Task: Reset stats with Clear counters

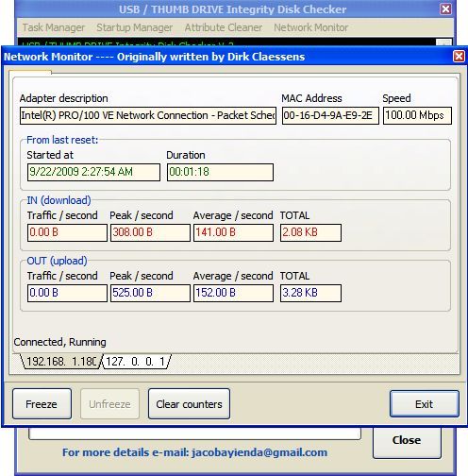Action: (189, 404)
